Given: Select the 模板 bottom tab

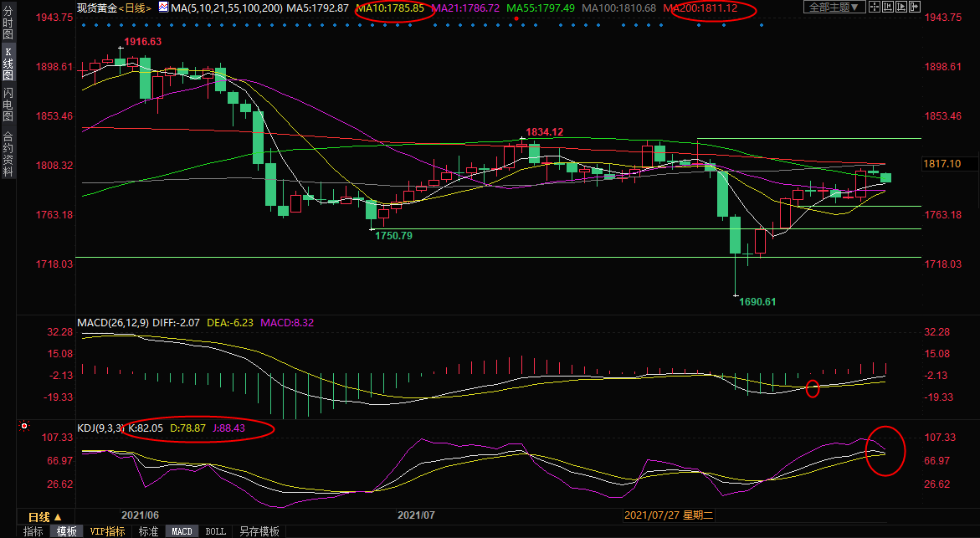Looking at the screenshot, I should click(x=66, y=531).
